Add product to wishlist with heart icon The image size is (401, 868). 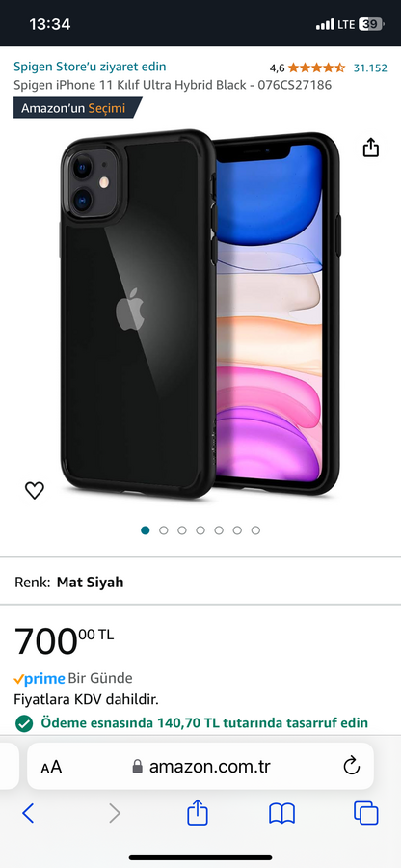pos(35,490)
